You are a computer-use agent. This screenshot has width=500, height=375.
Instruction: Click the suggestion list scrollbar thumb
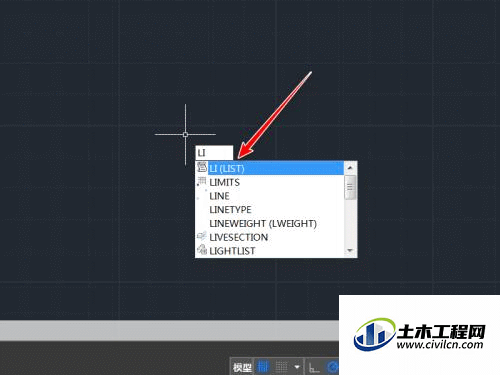click(x=350, y=187)
